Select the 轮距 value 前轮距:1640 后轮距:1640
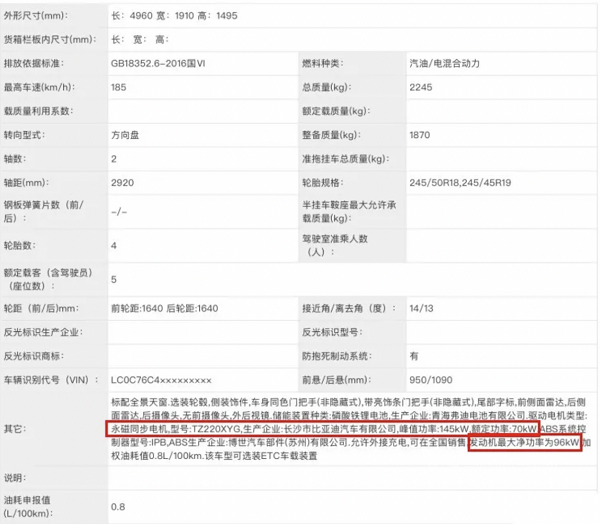 [x=164, y=308]
